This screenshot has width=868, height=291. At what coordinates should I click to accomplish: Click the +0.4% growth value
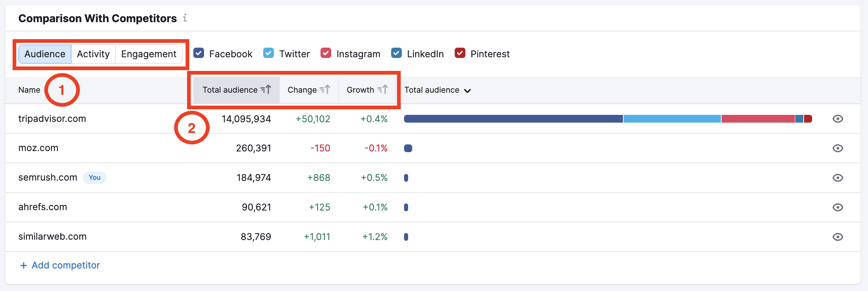click(x=374, y=119)
